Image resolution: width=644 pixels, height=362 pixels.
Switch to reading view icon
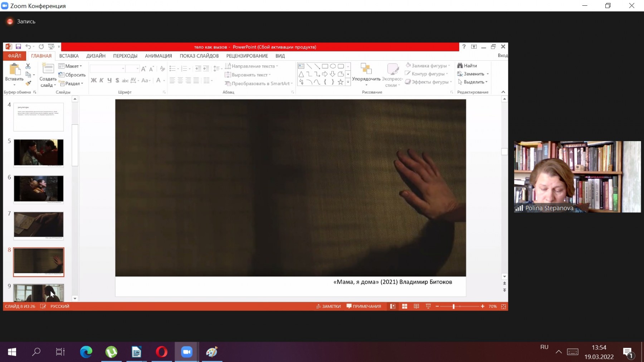(416, 306)
